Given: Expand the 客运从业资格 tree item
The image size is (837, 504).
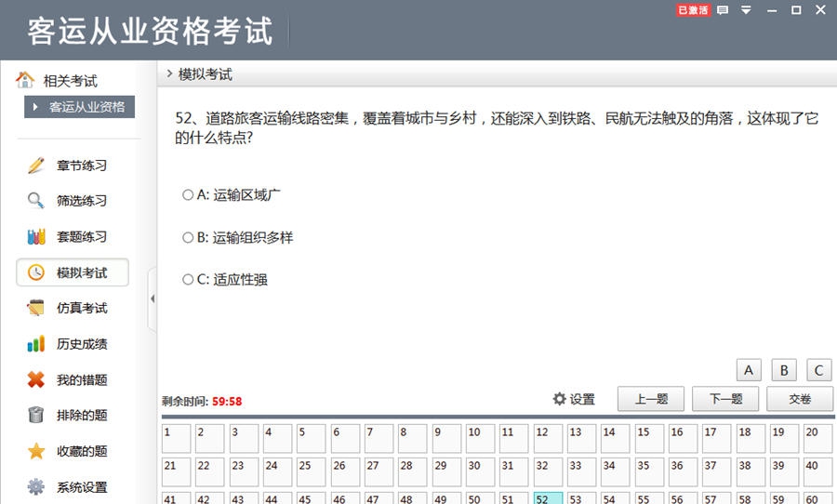Looking at the screenshot, I should (36, 107).
